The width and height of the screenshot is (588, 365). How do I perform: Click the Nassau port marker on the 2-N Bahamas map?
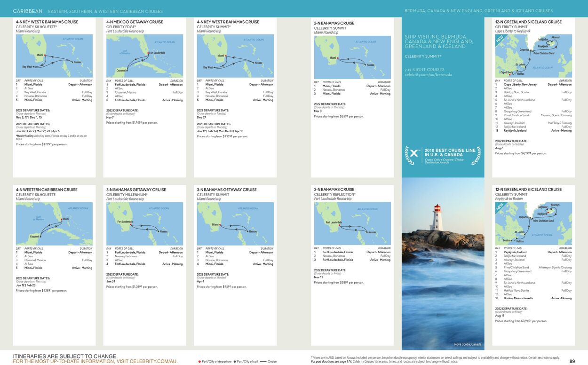point(366,65)
